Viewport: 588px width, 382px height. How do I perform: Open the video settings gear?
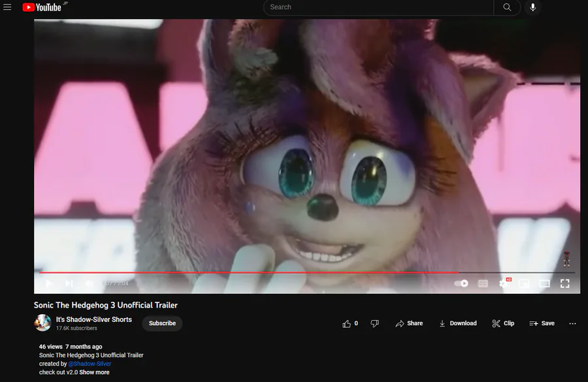point(503,284)
